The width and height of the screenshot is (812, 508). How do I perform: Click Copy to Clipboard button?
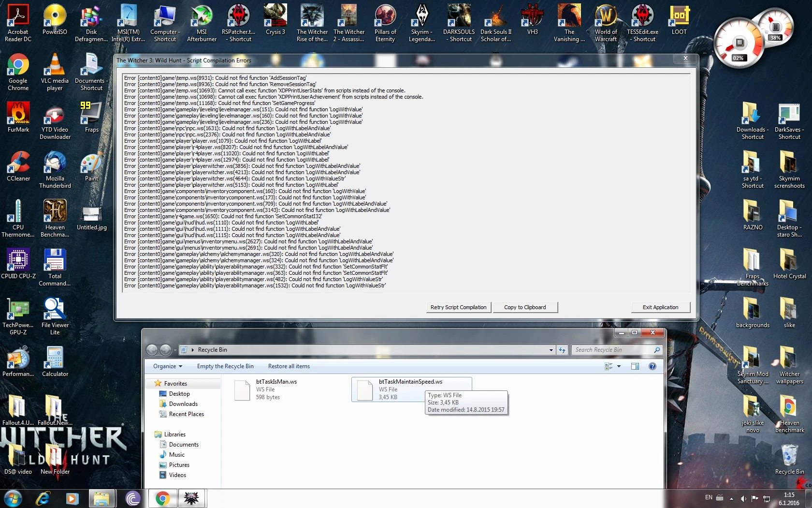click(x=525, y=307)
